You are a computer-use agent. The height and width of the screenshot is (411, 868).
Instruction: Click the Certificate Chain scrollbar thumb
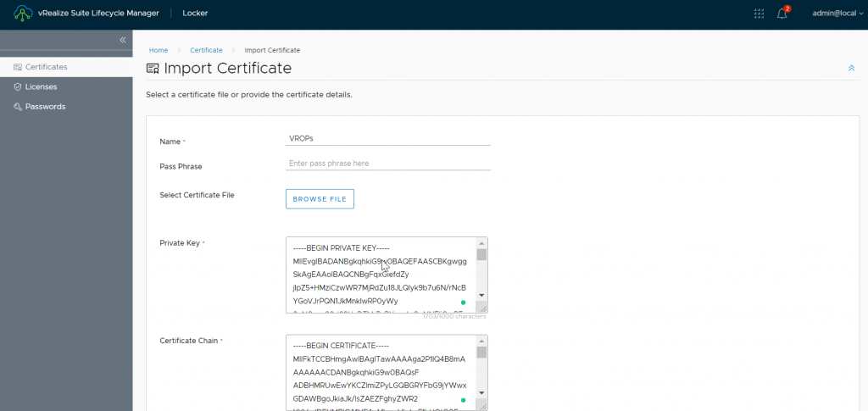click(481, 352)
